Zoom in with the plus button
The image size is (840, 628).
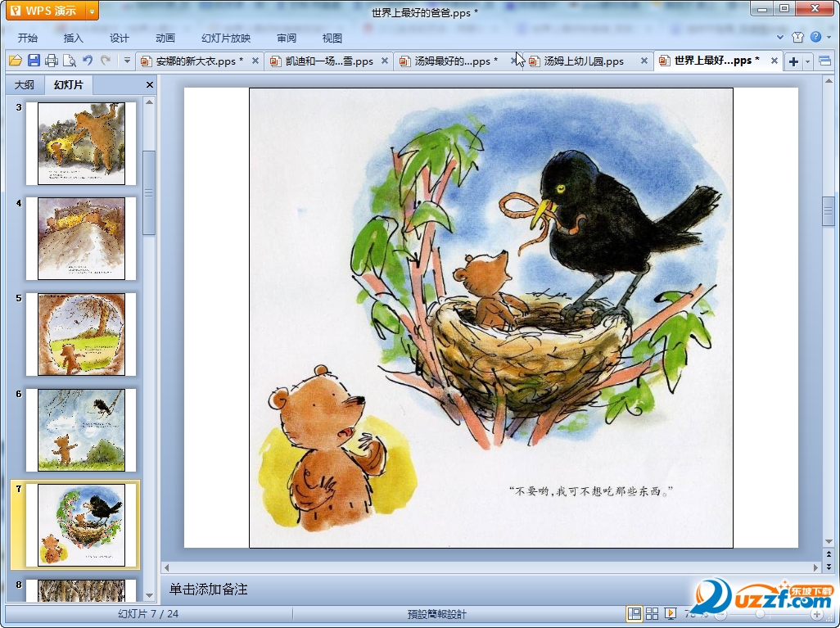coord(816,615)
